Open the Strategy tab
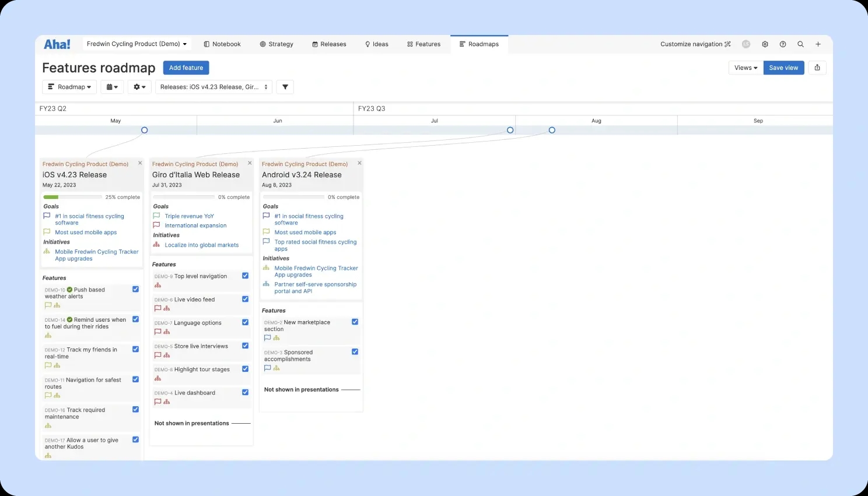This screenshot has width=868, height=496. pyautogui.click(x=276, y=44)
